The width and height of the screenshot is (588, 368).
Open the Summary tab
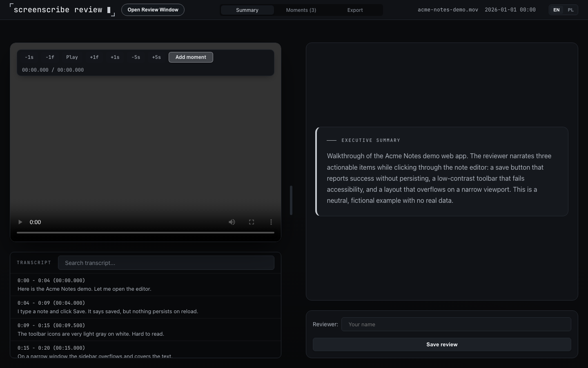click(x=247, y=10)
